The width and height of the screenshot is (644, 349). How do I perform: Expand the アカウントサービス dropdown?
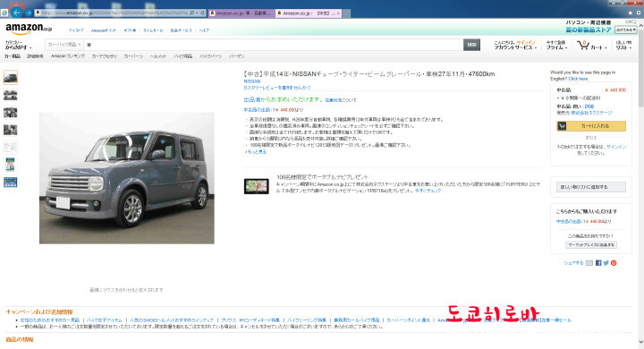pos(515,47)
